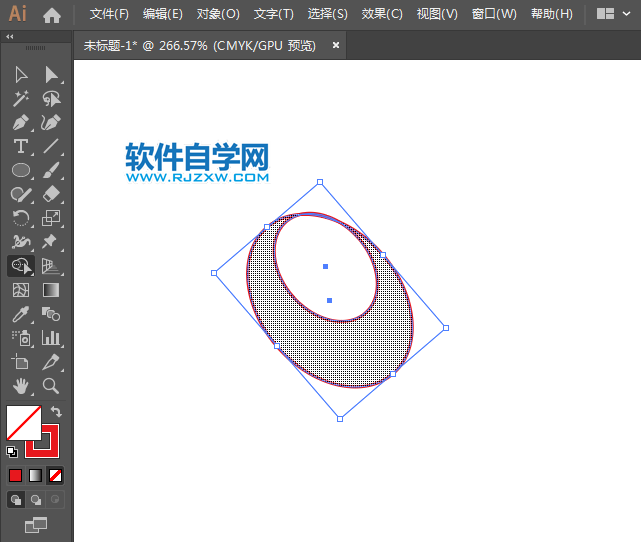
Task: Select the Pen tool
Action: pos(20,123)
